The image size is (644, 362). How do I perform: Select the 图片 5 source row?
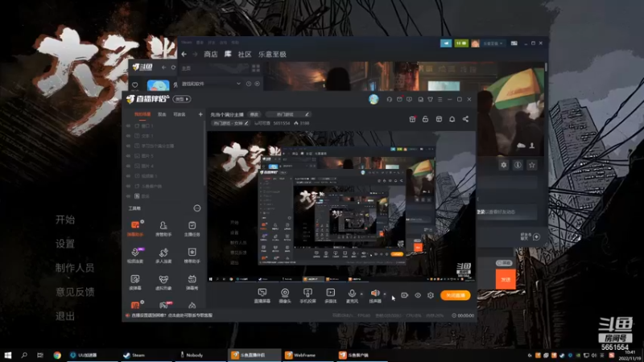[164, 156]
